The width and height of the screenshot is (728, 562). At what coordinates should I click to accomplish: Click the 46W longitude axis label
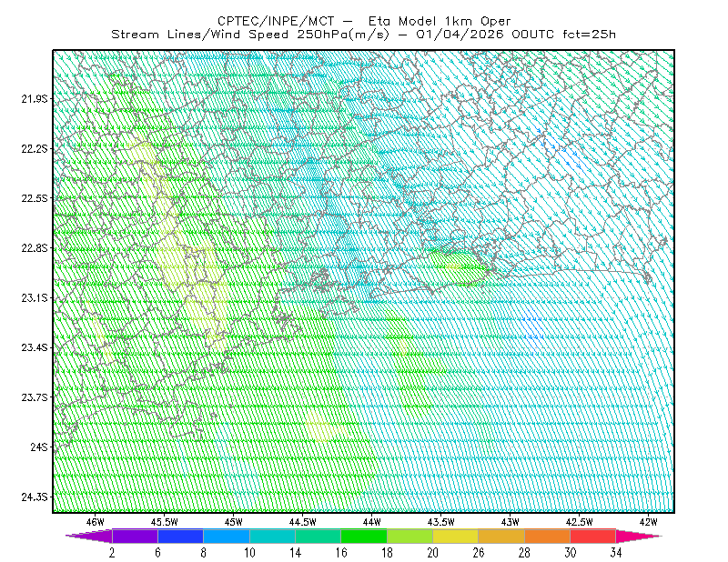point(96,522)
